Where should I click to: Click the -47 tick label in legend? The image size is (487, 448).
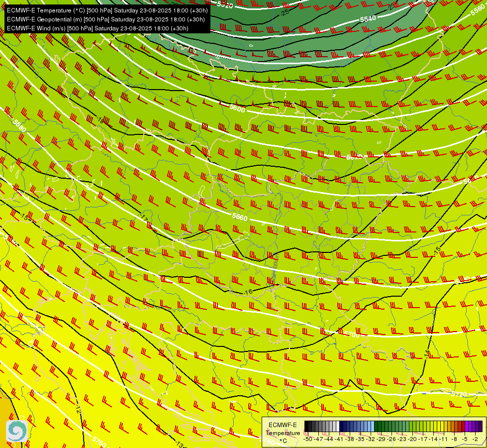(x=319, y=440)
